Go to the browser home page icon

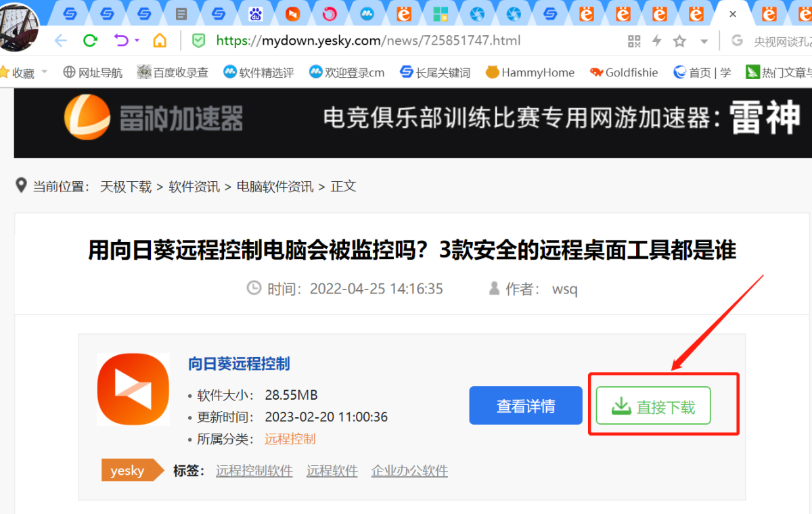pos(160,41)
